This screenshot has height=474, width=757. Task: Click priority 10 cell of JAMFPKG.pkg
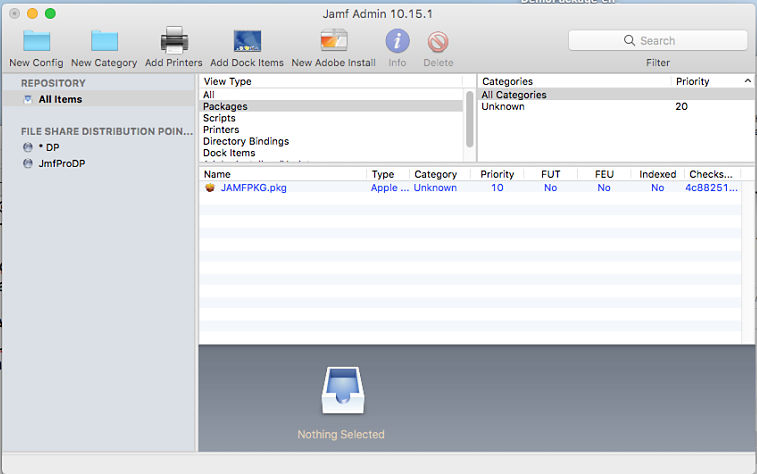(497, 188)
